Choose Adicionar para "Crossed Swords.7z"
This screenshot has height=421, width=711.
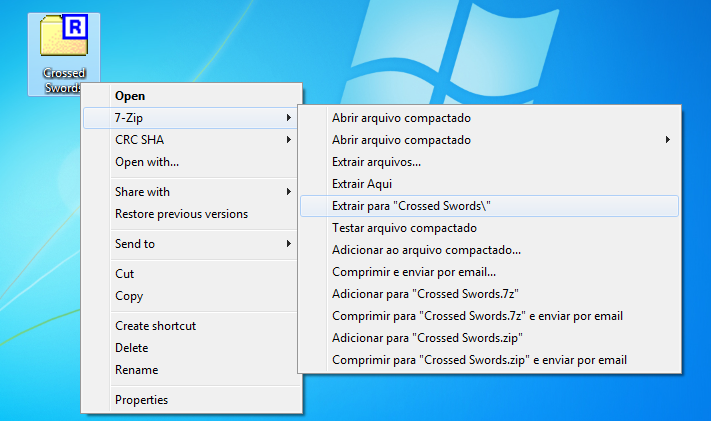tap(424, 294)
